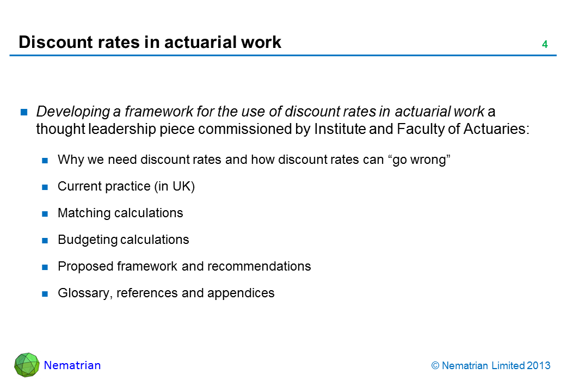Select the "go wrong" bullet line text
The image size is (566, 392).
(253, 160)
